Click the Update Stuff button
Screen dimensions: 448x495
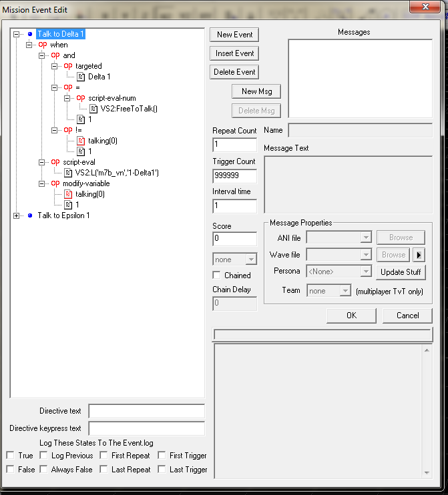click(x=401, y=272)
